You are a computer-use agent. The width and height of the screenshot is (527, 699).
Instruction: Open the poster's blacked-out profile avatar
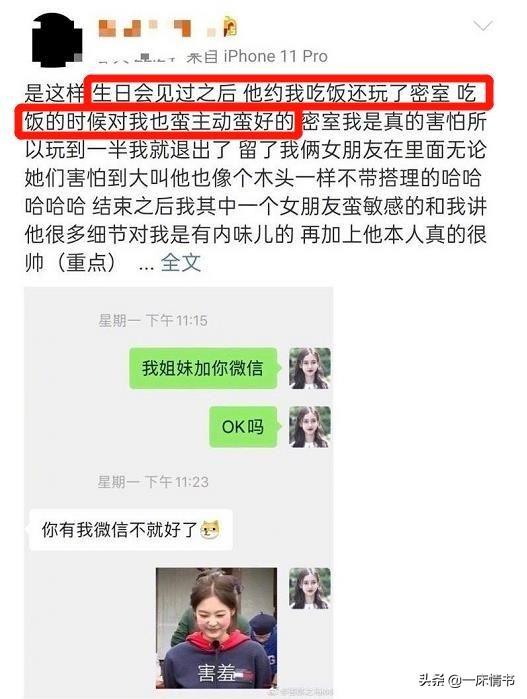tap(57, 40)
